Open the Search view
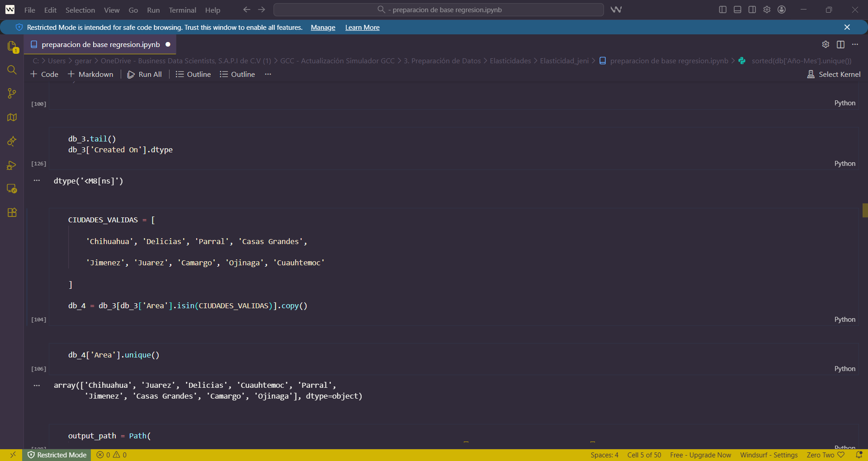 [12, 70]
